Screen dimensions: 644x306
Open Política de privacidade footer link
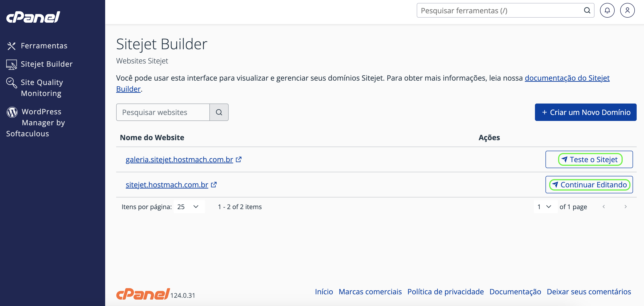(446, 292)
